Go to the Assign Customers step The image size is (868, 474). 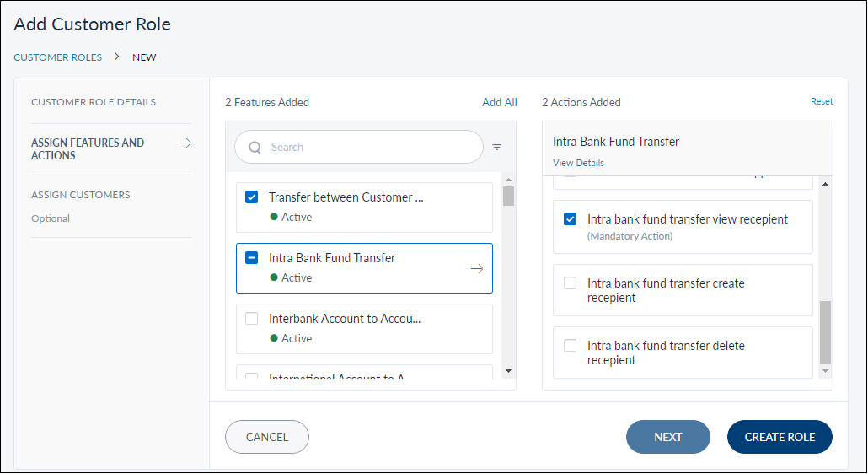81,195
